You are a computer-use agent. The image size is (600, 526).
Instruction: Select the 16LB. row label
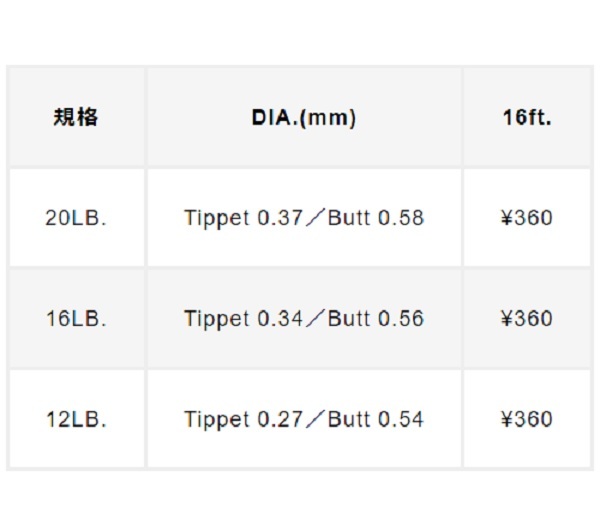click(76, 319)
